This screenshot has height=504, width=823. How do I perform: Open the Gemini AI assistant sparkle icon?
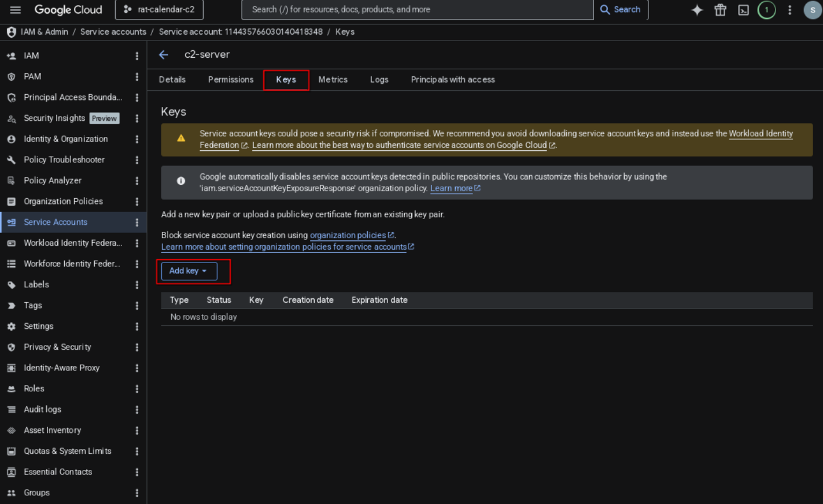point(697,10)
